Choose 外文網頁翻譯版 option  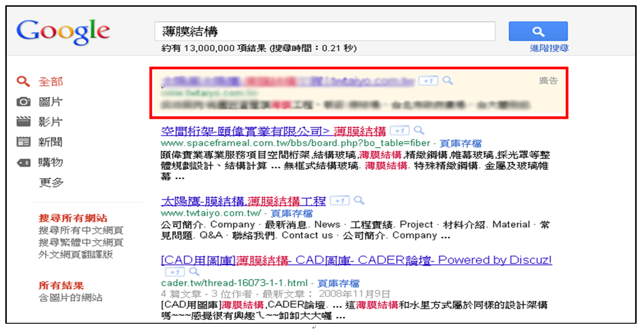click(x=76, y=254)
